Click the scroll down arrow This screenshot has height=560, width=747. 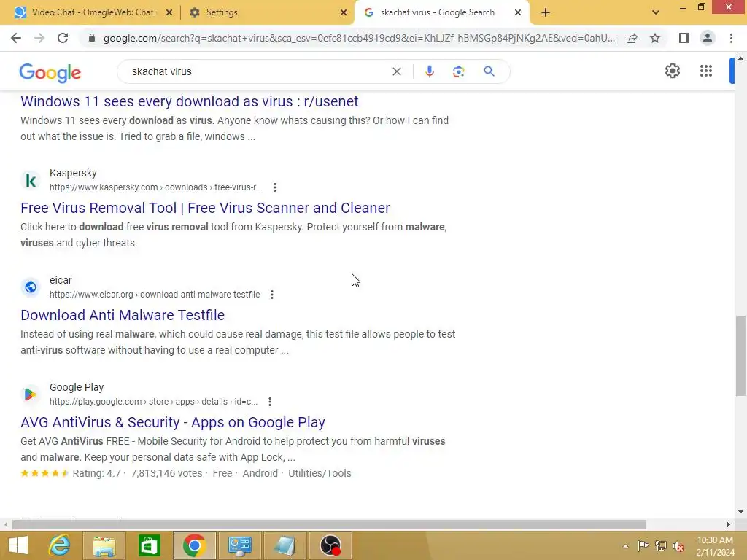pos(740,512)
